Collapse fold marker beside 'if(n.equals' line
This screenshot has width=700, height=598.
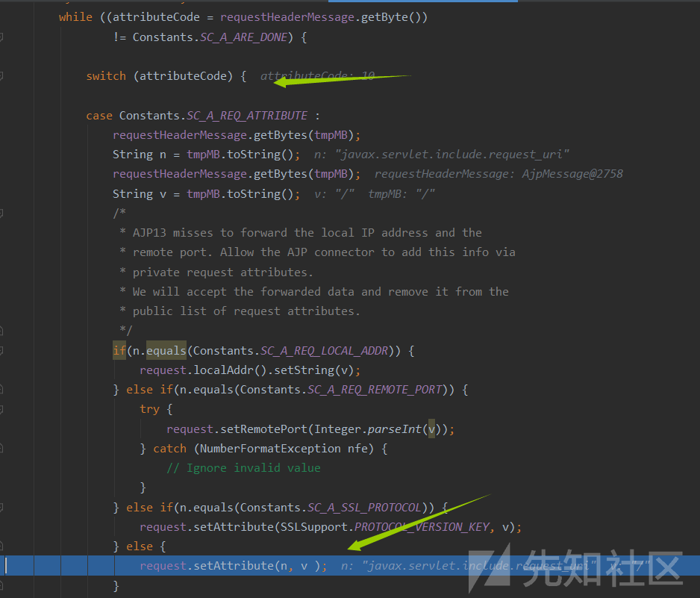pos(1,351)
